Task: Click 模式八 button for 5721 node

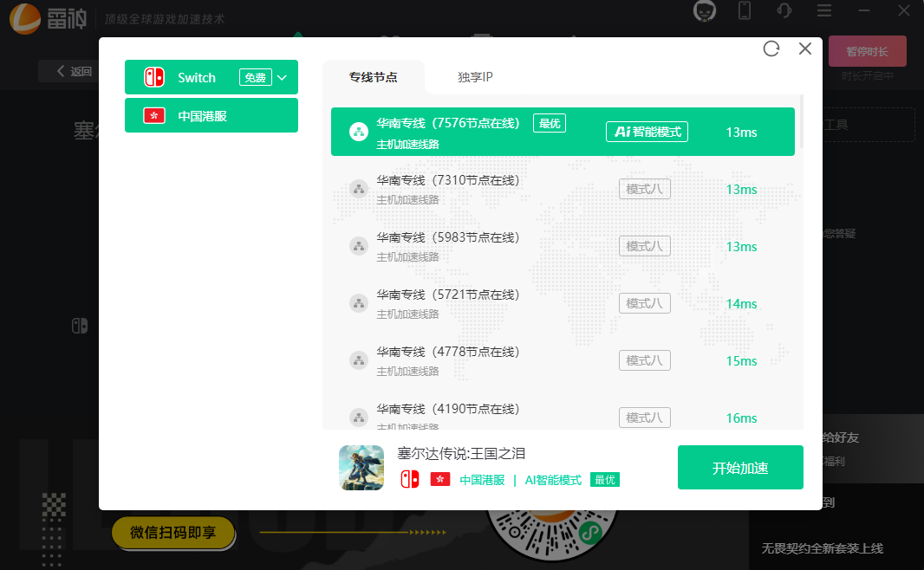Action: tap(645, 303)
